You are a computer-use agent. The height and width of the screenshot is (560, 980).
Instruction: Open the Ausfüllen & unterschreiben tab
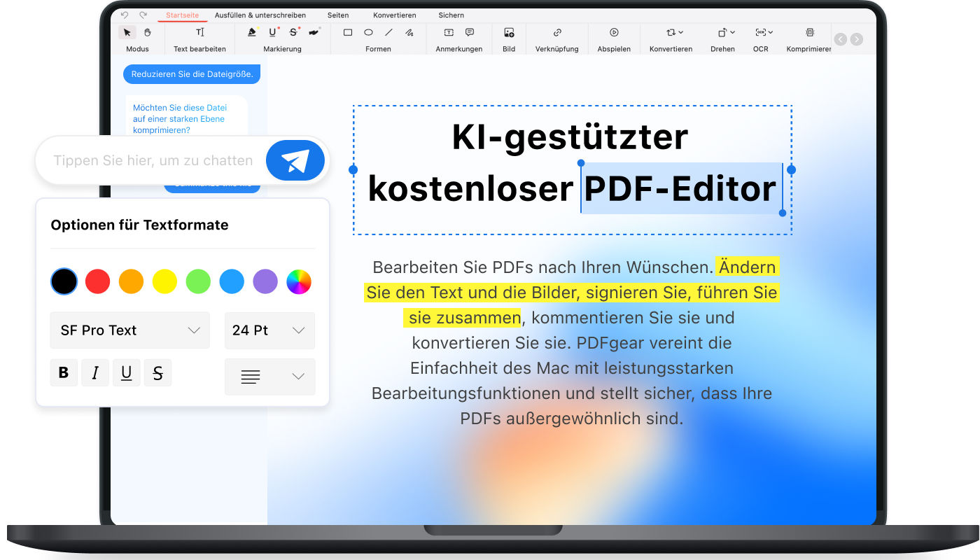pos(260,15)
